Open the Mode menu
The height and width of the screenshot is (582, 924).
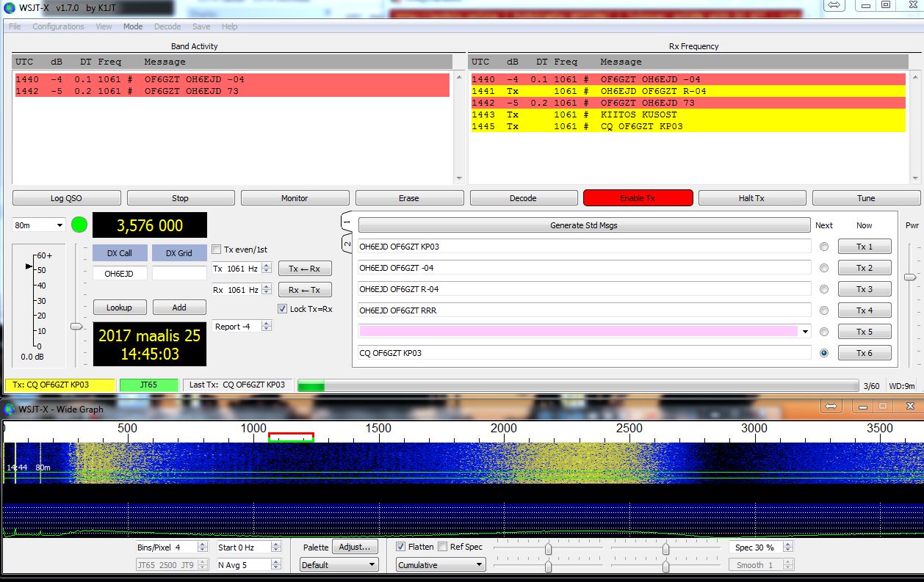pyautogui.click(x=133, y=26)
